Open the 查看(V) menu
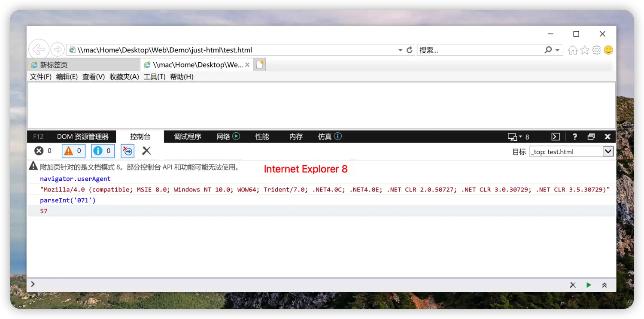 click(94, 77)
